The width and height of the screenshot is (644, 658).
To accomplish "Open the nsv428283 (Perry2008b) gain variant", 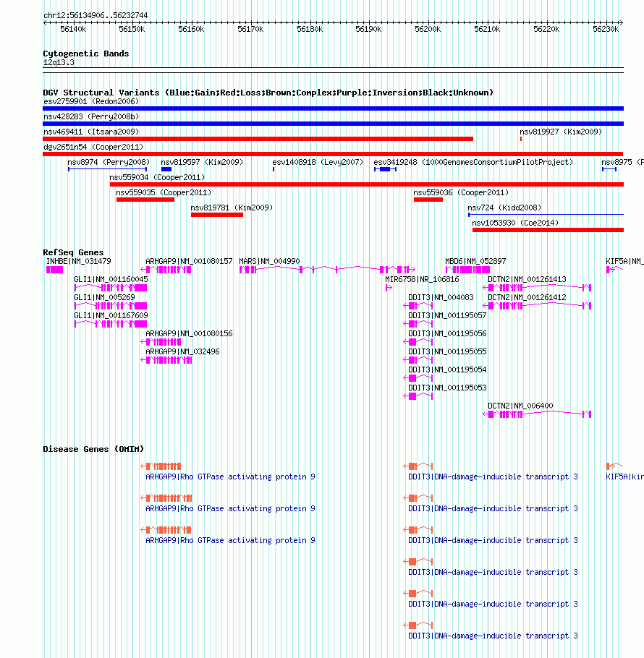I will (x=334, y=124).
